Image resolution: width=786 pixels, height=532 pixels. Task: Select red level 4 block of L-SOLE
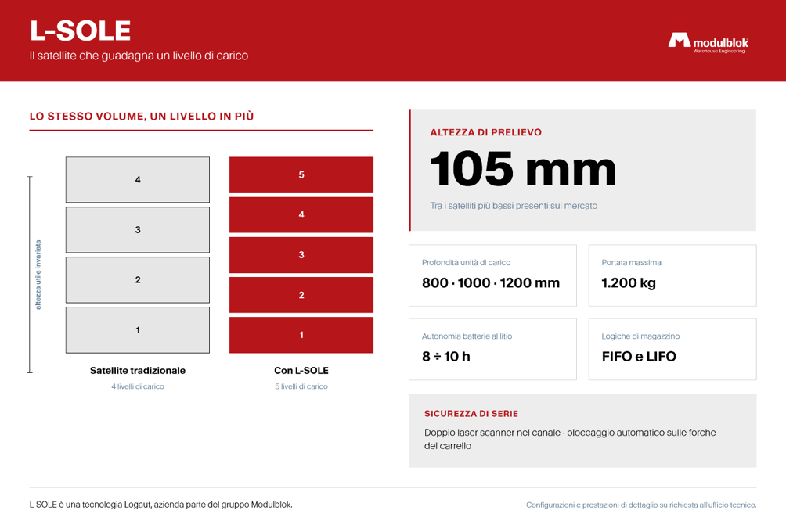point(301,215)
